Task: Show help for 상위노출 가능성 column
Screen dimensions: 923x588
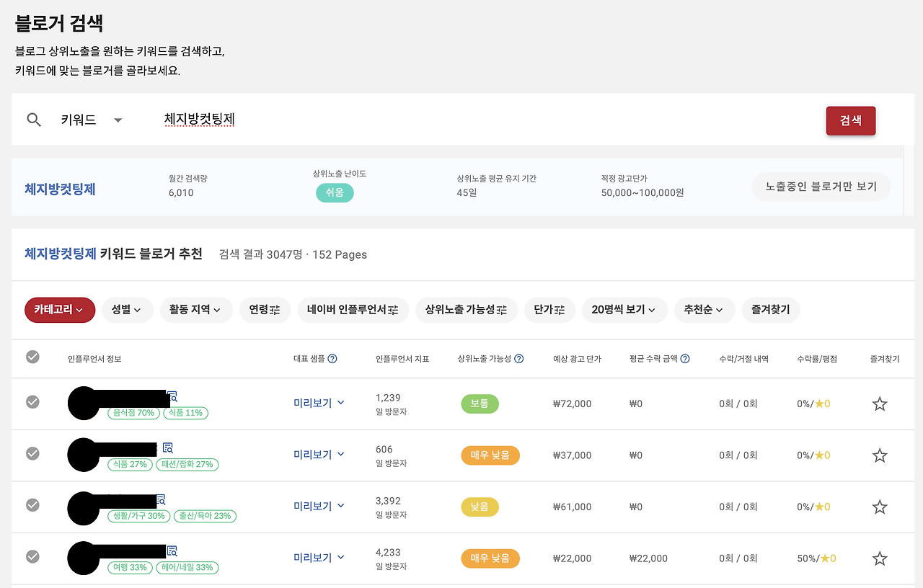Action: pos(519,359)
